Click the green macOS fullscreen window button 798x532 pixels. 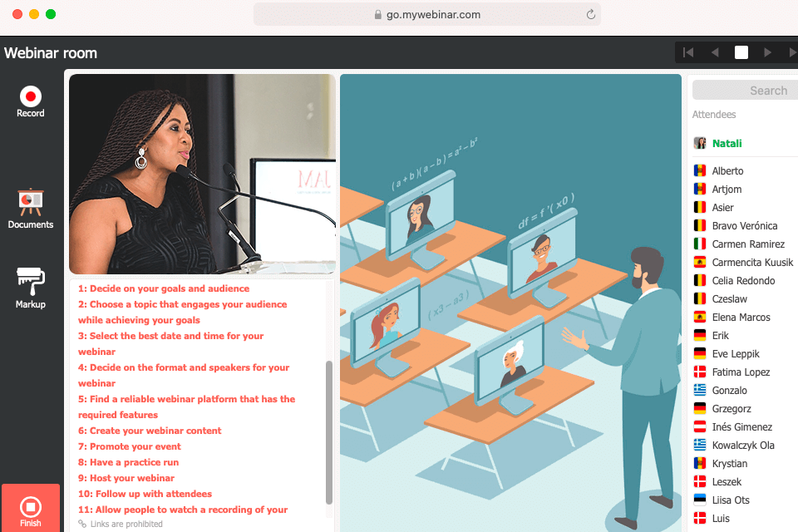(x=51, y=14)
